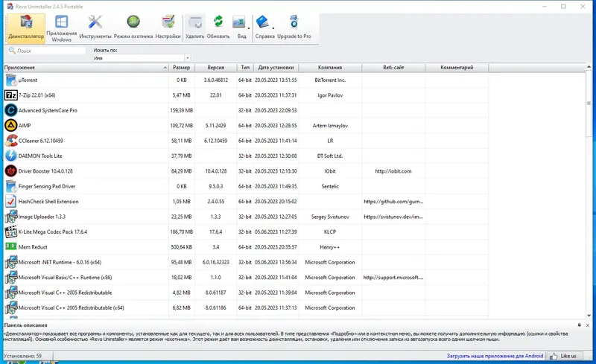Viewport: 596px width, 364px height.
Task: Open the Инструменты tools icon
Action: pyautogui.click(x=95, y=28)
